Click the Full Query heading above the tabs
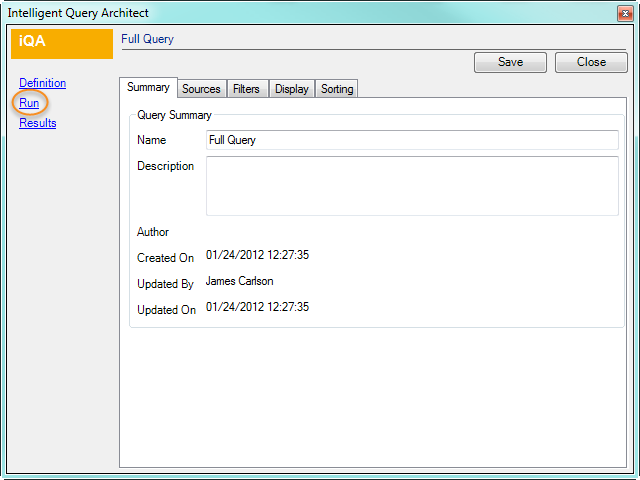Viewport: 640px width, 480px height. 147,39
